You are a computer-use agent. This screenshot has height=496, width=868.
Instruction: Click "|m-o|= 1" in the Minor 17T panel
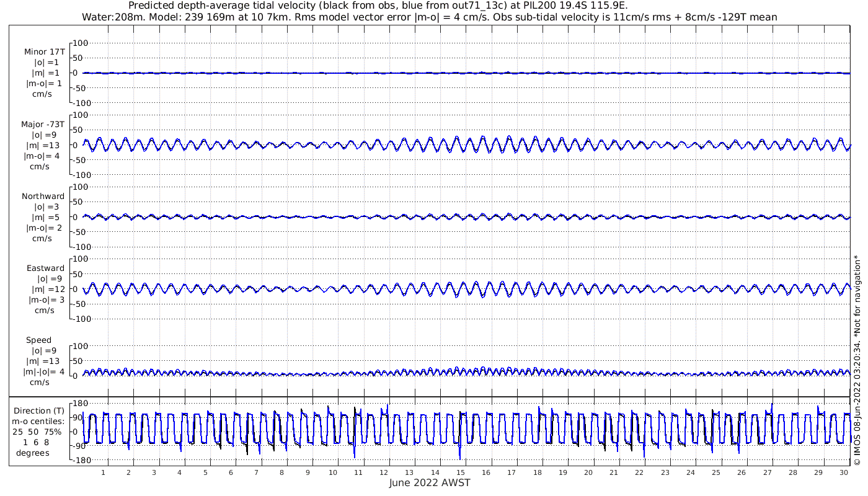[43, 84]
